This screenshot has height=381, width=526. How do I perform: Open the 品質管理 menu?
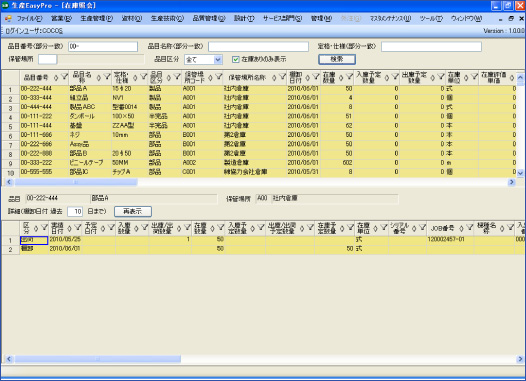tap(209, 18)
